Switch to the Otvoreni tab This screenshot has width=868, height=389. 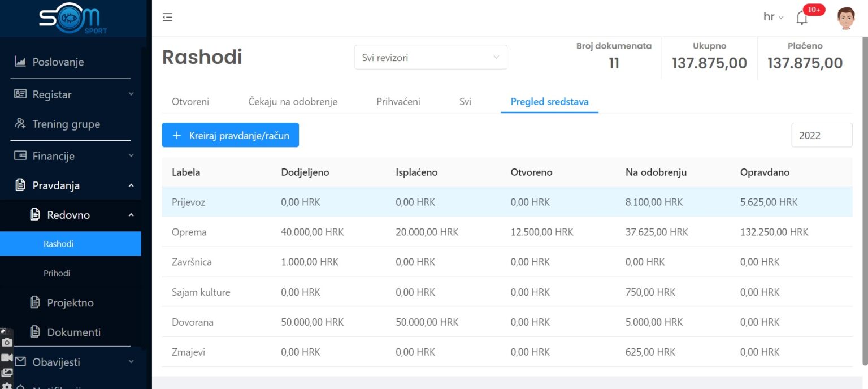click(190, 102)
